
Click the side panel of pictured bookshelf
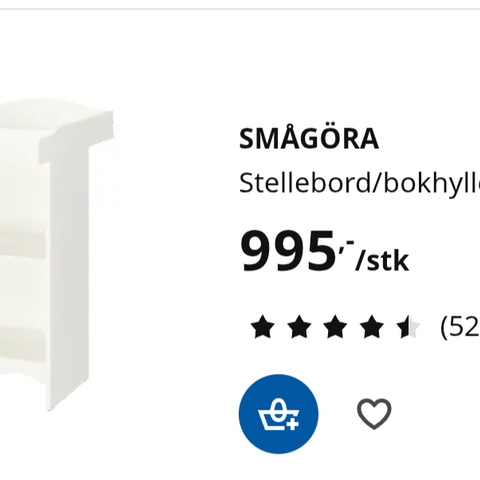[68, 277]
